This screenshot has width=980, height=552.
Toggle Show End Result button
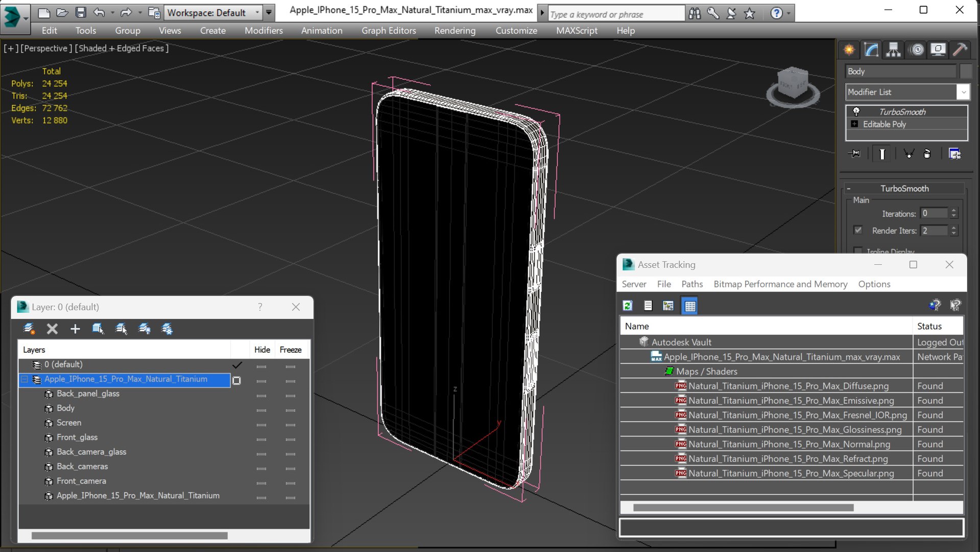pyautogui.click(x=882, y=154)
